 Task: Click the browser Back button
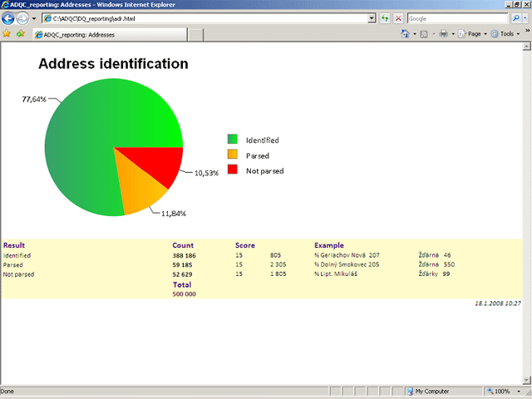[x=7, y=18]
